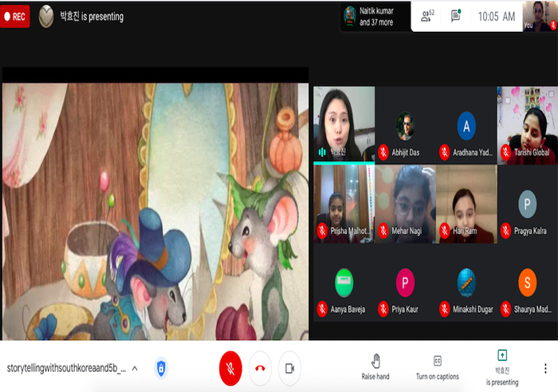This screenshot has height=392, width=558.
Task: Open the chat messages icon
Action: click(x=456, y=16)
